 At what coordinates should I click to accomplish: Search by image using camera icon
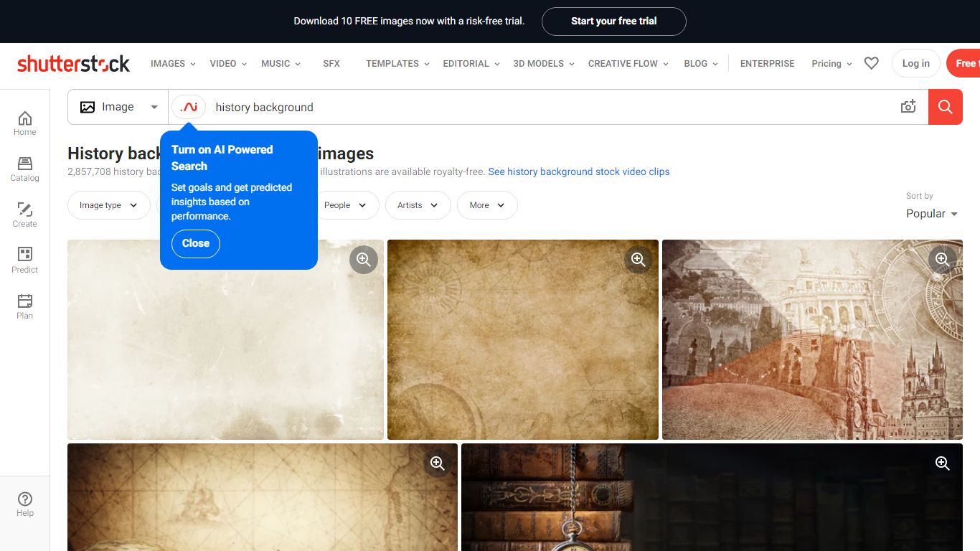908,107
